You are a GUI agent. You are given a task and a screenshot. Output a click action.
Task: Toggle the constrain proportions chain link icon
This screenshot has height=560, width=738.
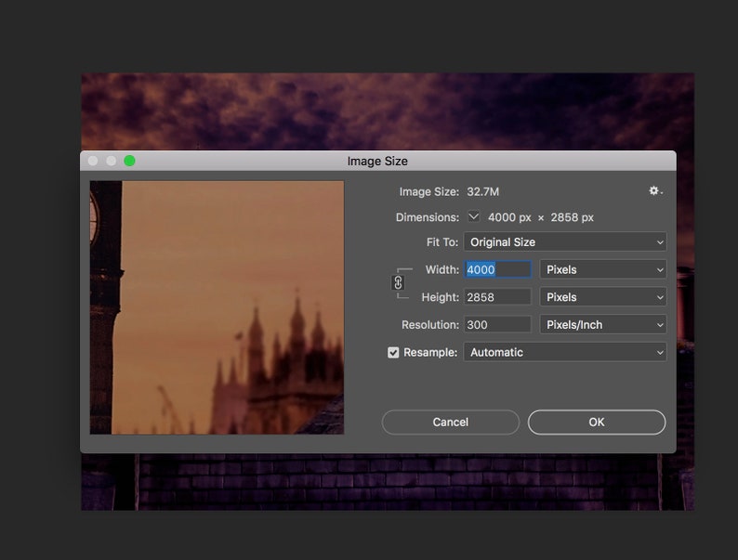click(x=398, y=282)
